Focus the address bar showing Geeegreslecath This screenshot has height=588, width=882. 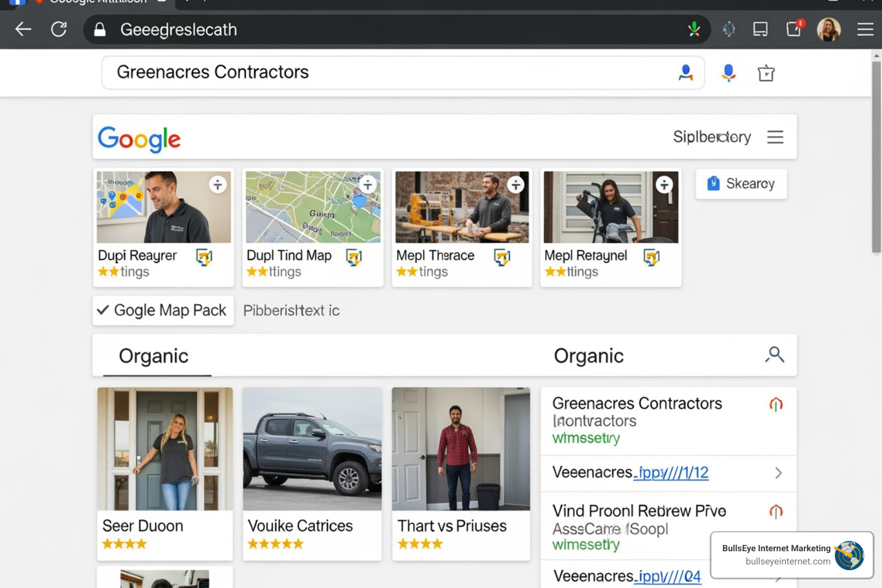click(x=397, y=29)
